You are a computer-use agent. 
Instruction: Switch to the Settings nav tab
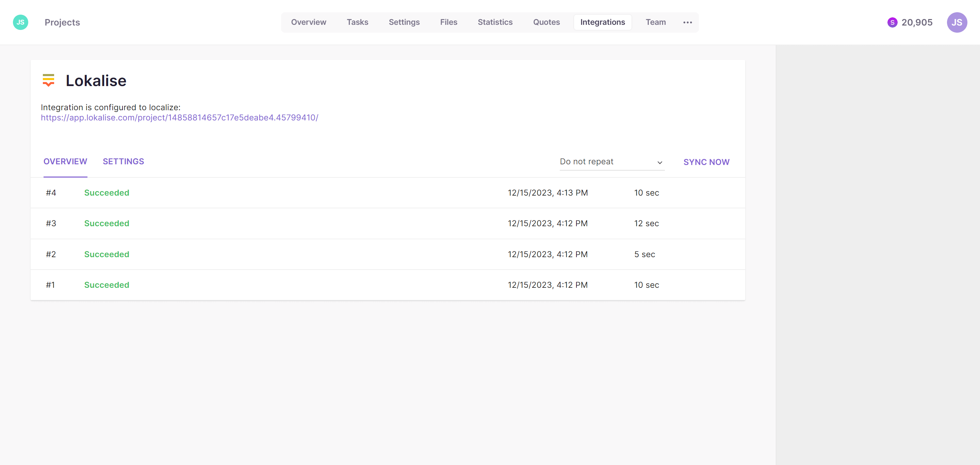404,22
